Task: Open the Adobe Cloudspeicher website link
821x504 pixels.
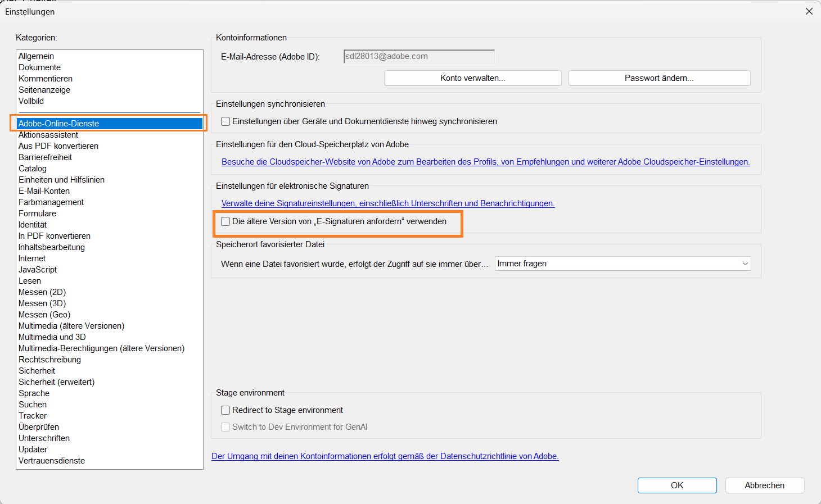Action: (486, 161)
